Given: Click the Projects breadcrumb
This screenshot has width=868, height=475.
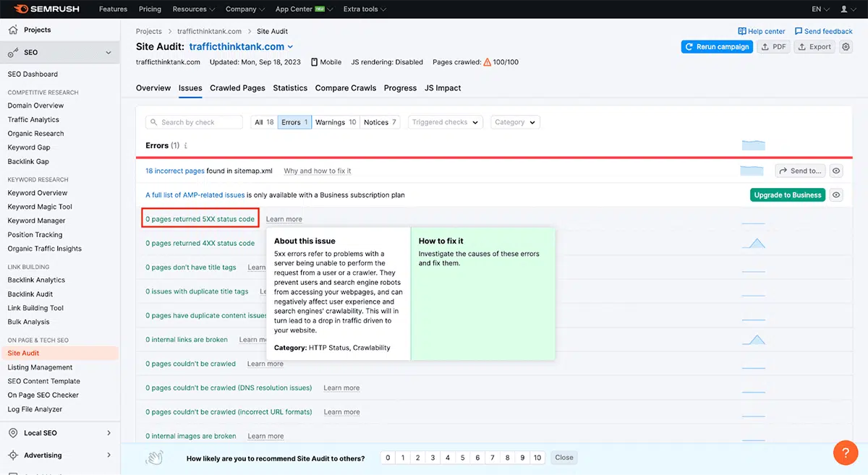Looking at the screenshot, I should pos(149,31).
